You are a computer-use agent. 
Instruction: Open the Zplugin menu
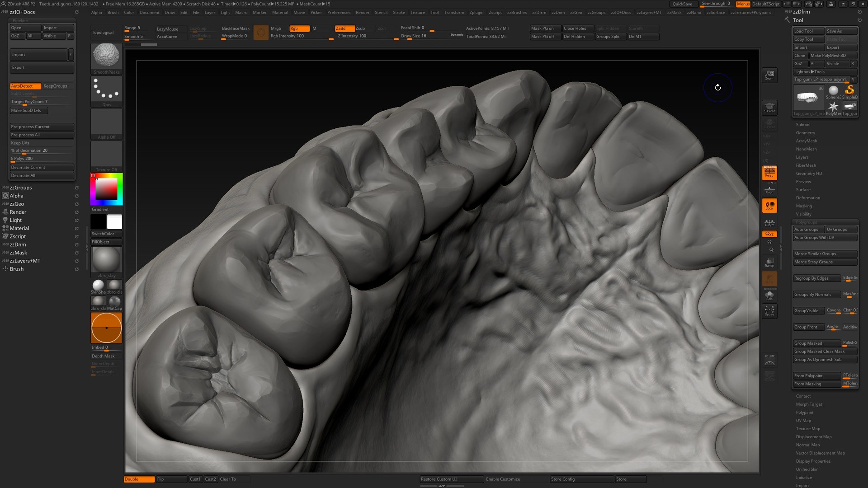click(x=476, y=13)
